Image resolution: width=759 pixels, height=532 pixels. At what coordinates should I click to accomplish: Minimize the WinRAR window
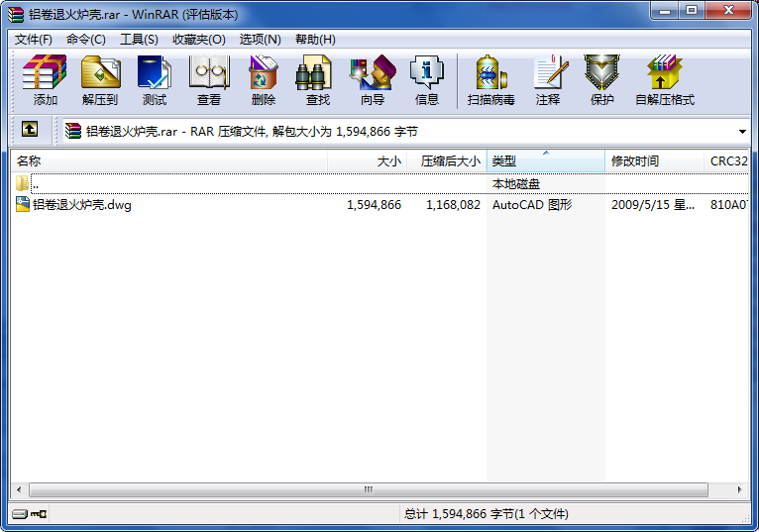tap(665, 11)
